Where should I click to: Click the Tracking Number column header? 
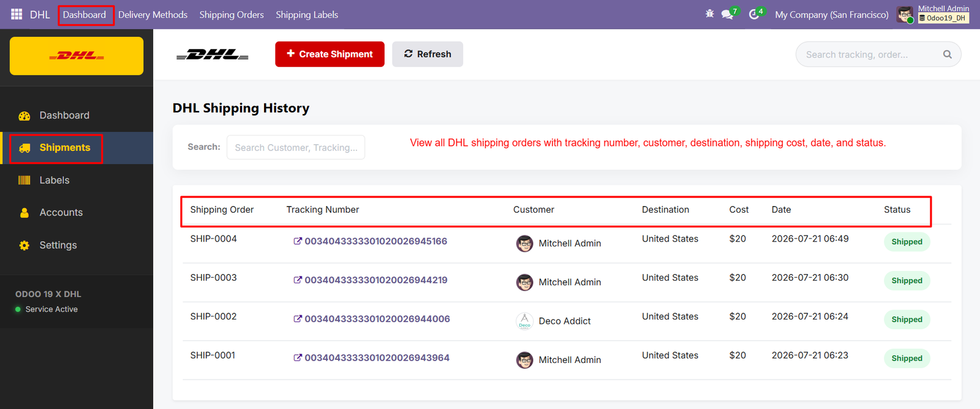[323, 210]
